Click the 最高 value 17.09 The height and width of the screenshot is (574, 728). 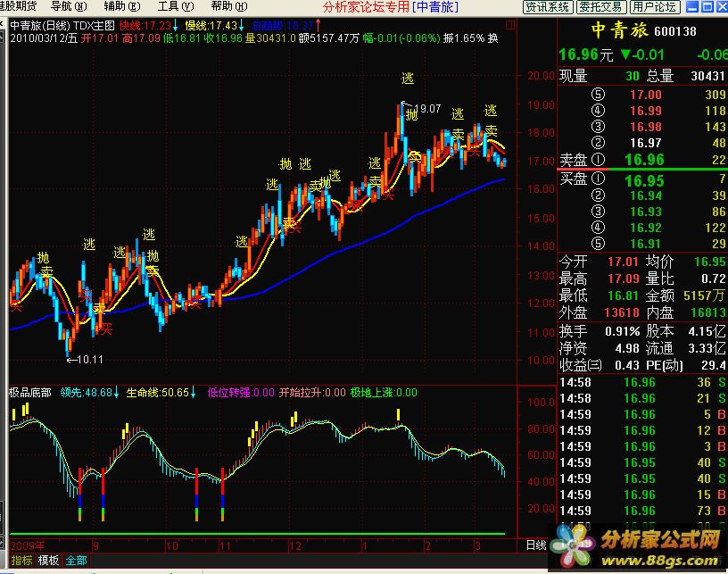(x=623, y=279)
